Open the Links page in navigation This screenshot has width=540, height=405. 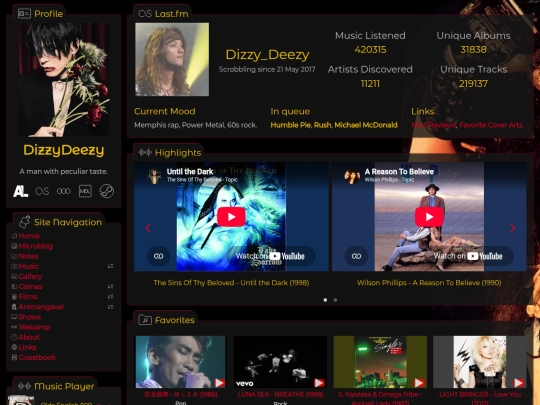27,347
